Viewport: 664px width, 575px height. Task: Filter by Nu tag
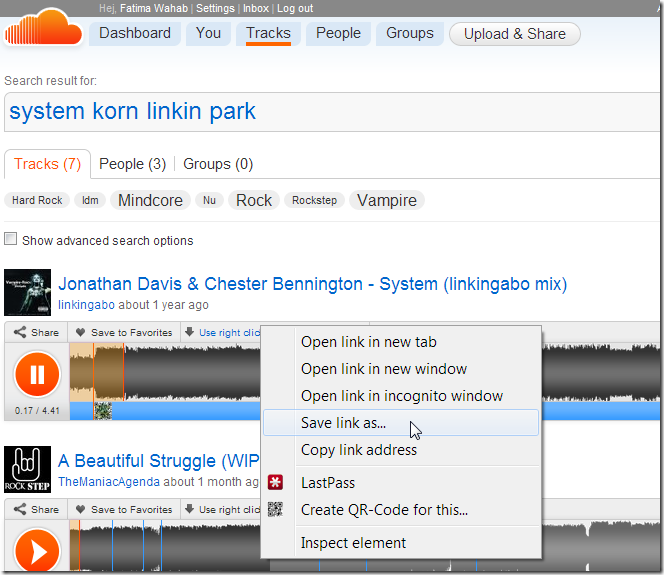coord(209,200)
